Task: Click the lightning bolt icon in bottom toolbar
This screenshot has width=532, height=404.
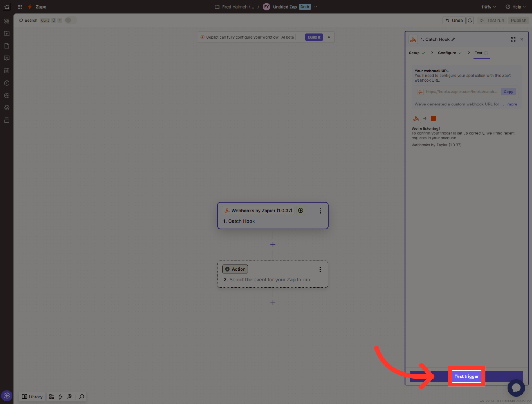Action: tap(60, 397)
